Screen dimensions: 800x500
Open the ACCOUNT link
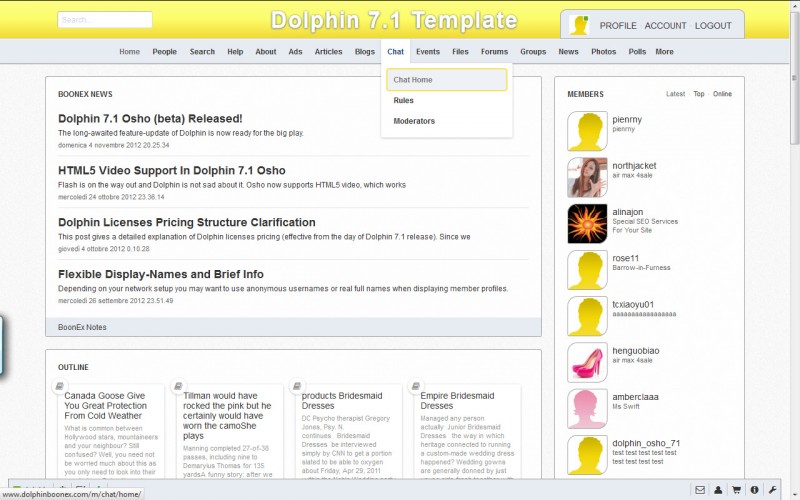pyautogui.click(x=665, y=26)
